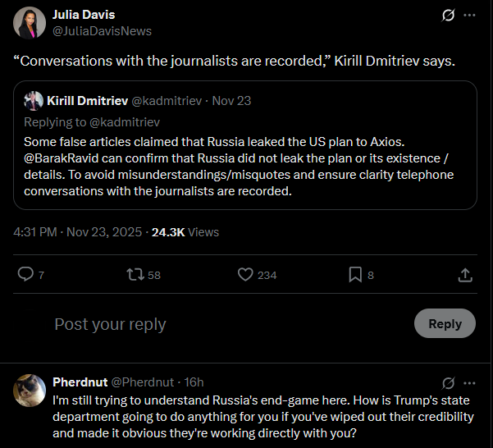Open more options on Pherdnut reply
This screenshot has height=448, width=493.
(x=469, y=382)
